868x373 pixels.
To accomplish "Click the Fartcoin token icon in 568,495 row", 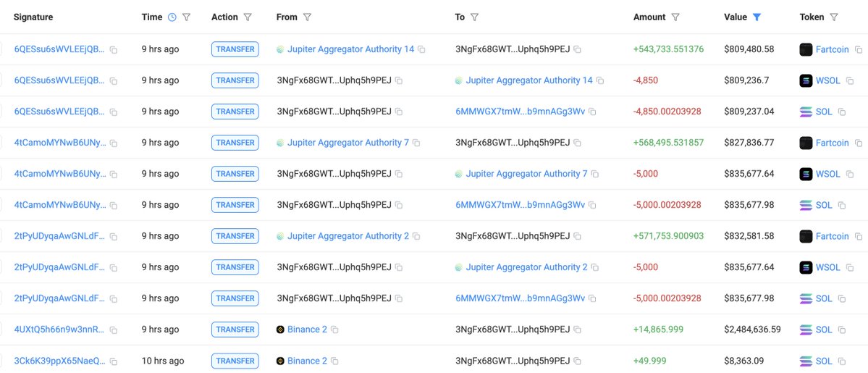I will coord(806,143).
